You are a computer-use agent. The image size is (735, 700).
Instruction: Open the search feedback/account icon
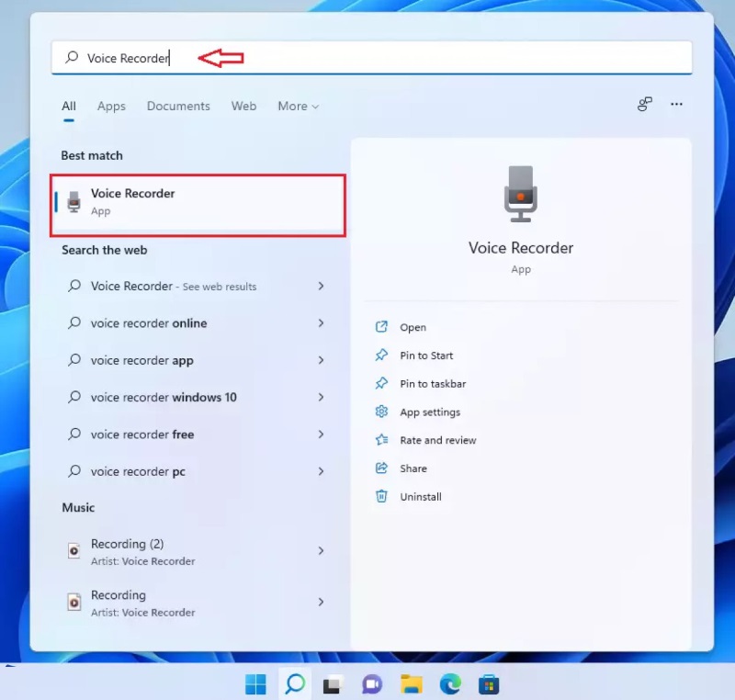pyautogui.click(x=645, y=104)
